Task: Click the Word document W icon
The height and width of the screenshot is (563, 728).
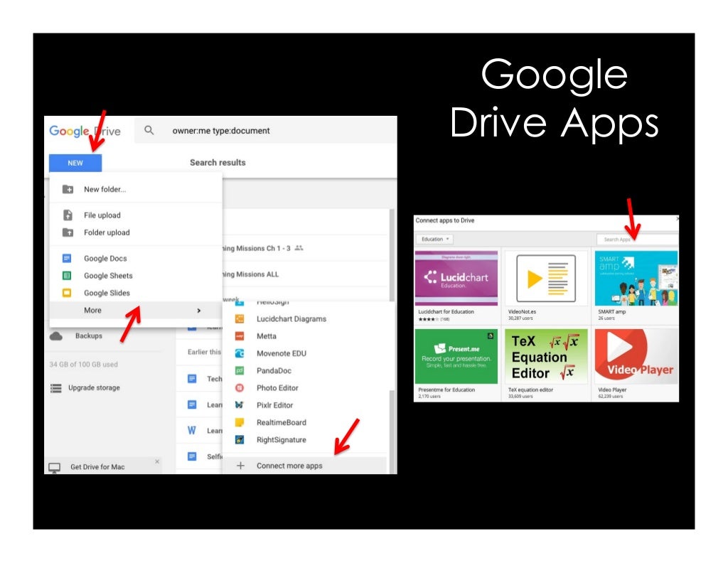Action: (x=192, y=431)
